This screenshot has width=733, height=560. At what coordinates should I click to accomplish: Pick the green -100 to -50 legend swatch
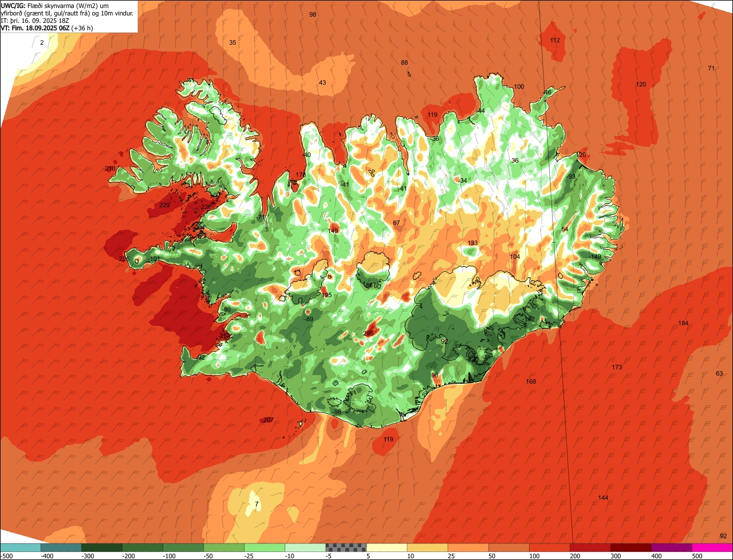tap(183, 547)
